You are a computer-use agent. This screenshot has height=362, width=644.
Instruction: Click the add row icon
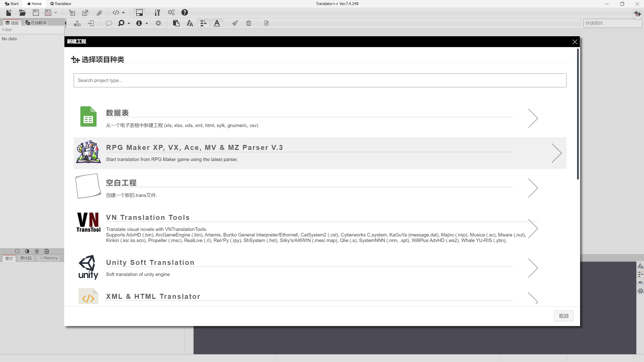(x=77, y=23)
